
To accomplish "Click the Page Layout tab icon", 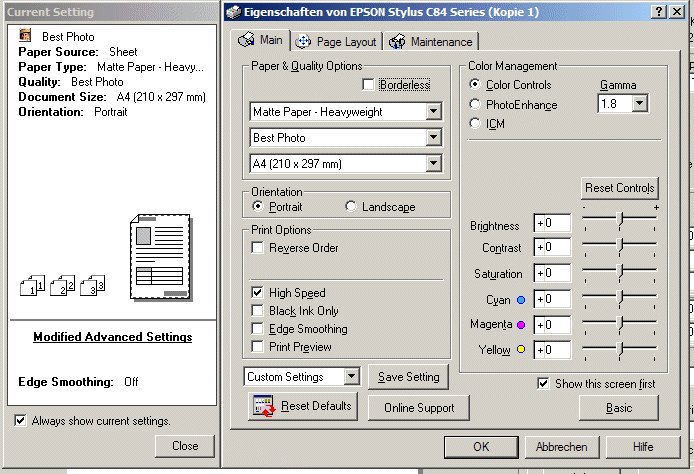I will click(303, 42).
